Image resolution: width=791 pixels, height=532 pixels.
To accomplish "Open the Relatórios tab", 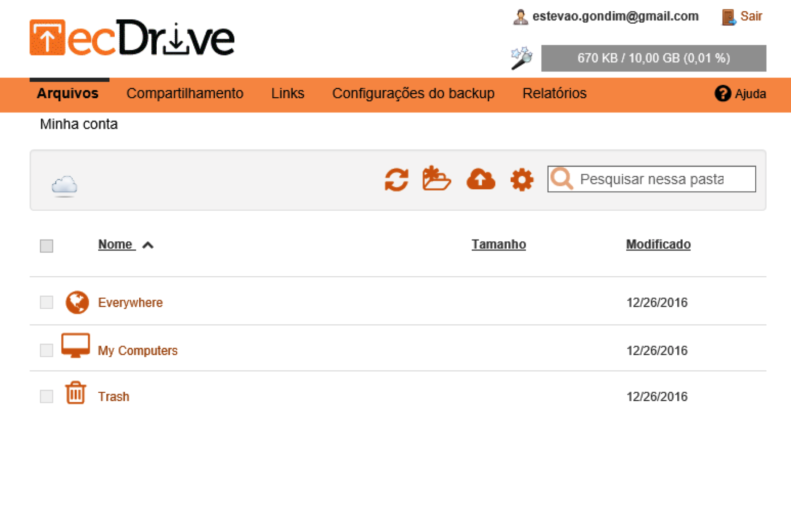I will [554, 93].
